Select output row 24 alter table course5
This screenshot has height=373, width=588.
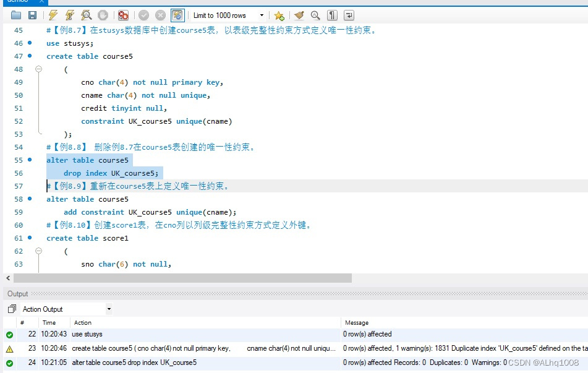click(296, 362)
